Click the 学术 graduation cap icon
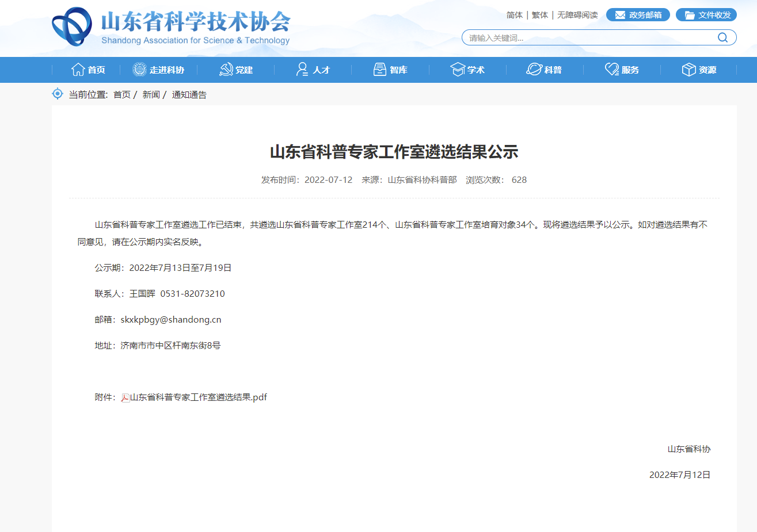 (x=458, y=70)
